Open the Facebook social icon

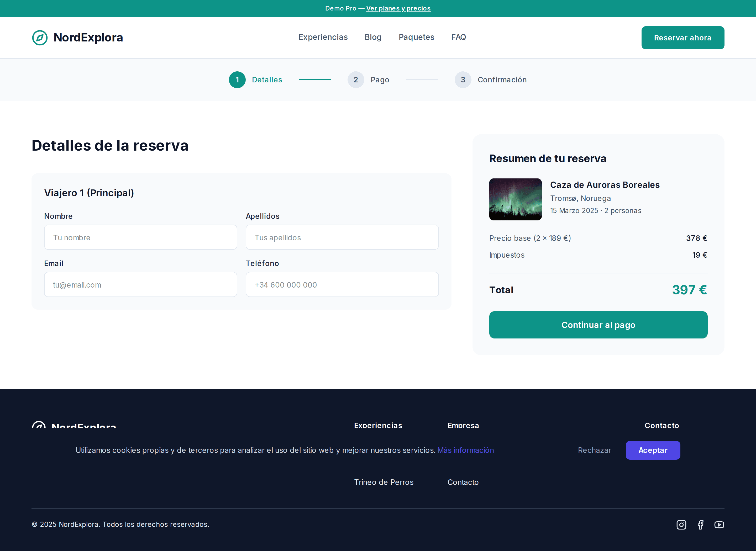click(x=700, y=525)
